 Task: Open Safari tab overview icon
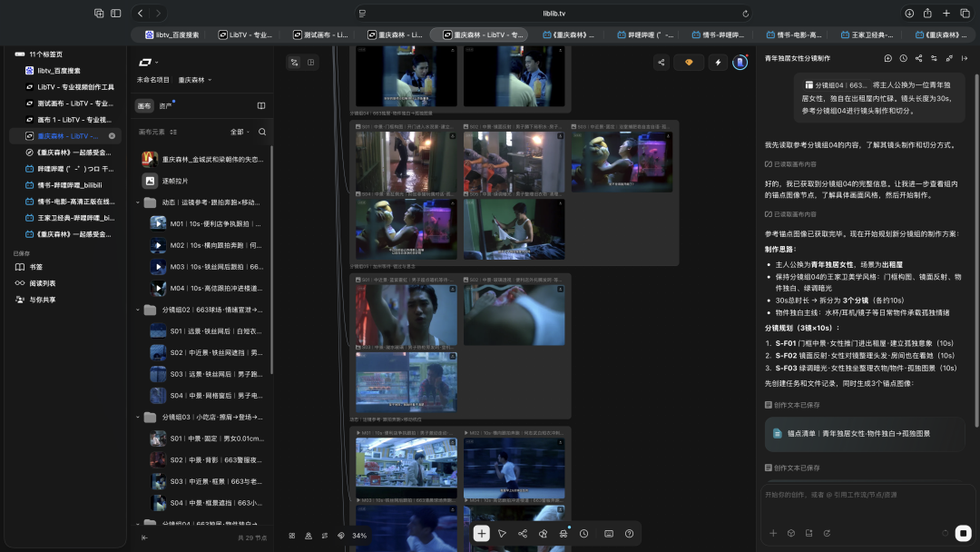[965, 13]
